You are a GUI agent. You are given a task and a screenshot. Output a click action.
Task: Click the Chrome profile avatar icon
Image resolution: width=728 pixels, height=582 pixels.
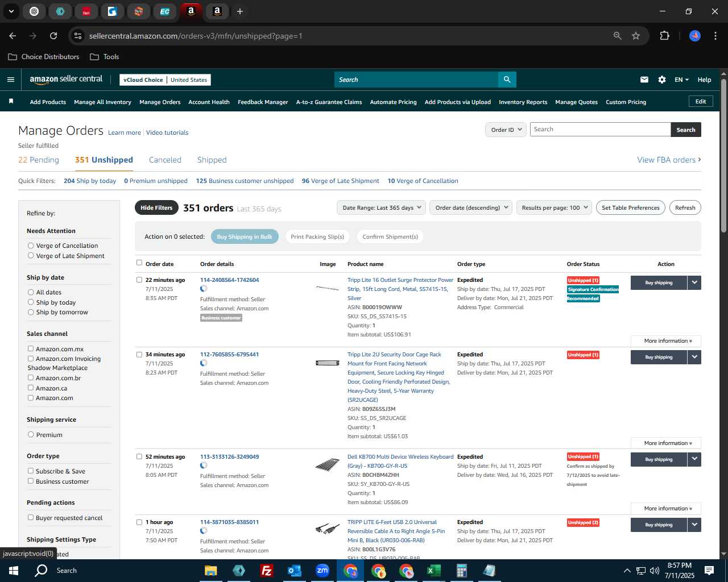pyautogui.click(x=694, y=36)
